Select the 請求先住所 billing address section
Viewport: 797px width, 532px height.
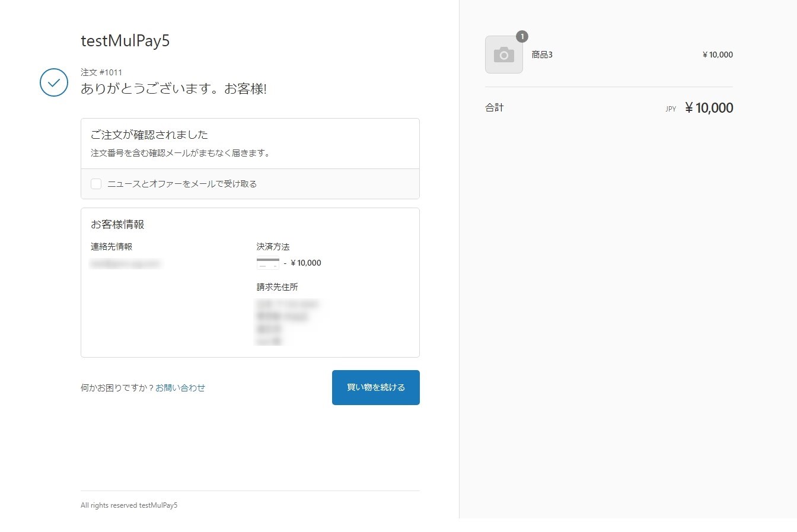277,286
